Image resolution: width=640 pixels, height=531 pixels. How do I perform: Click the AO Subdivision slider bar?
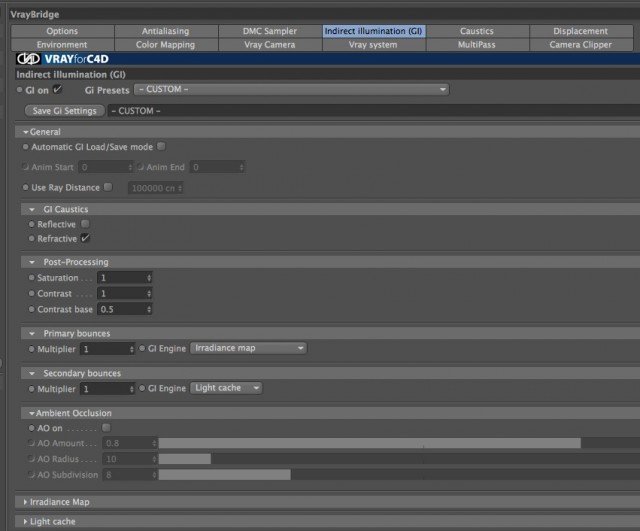tap(399, 475)
